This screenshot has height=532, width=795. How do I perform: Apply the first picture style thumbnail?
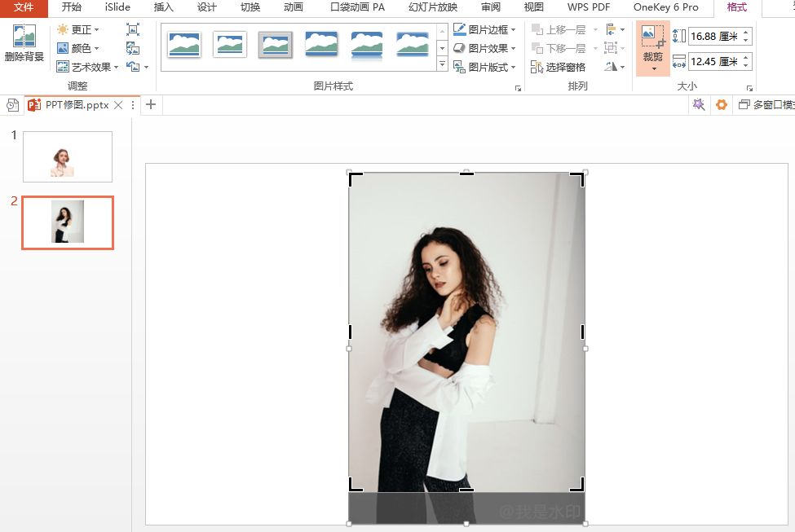click(x=184, y=44)
